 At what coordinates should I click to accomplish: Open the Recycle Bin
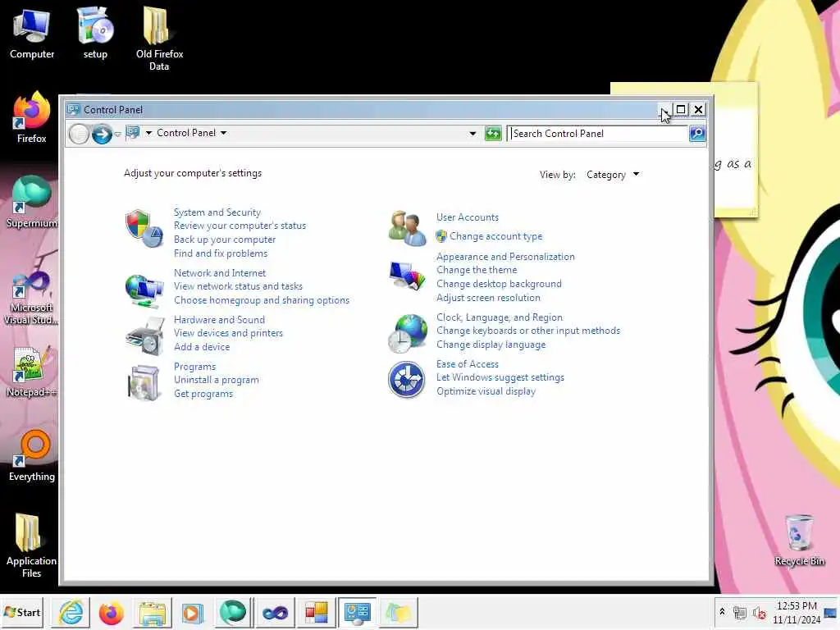(799, 541)
